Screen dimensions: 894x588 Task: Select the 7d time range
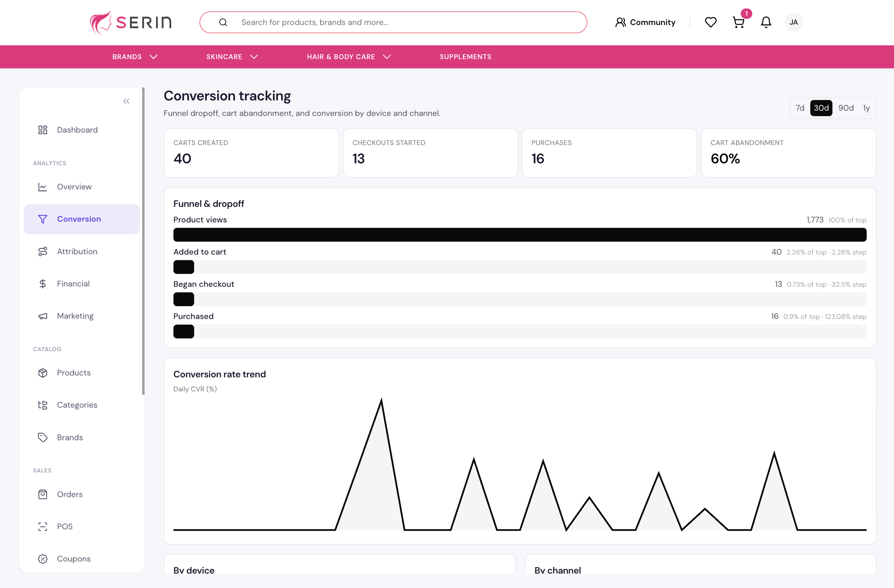(800, 108)
